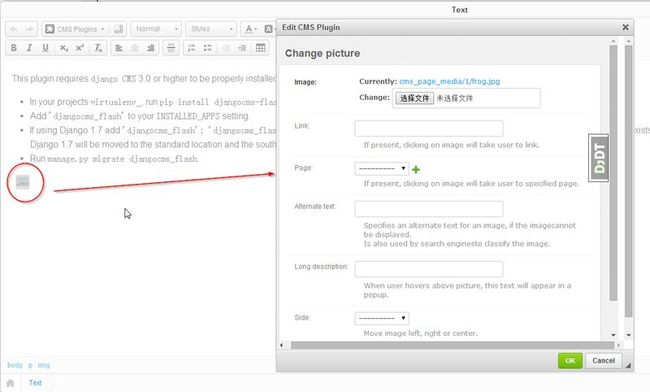
Task: Click the outer scrollbar down arrow
Action: [x=628, y=335]
